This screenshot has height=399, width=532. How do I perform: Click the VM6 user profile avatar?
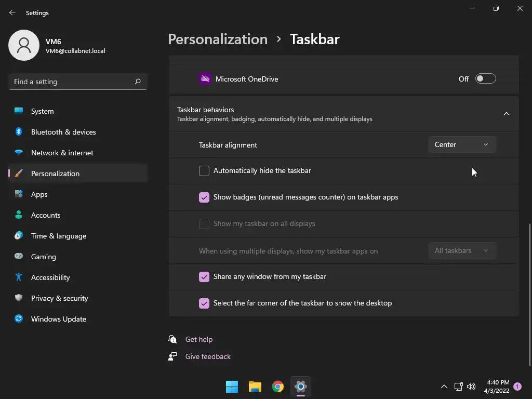24,45
